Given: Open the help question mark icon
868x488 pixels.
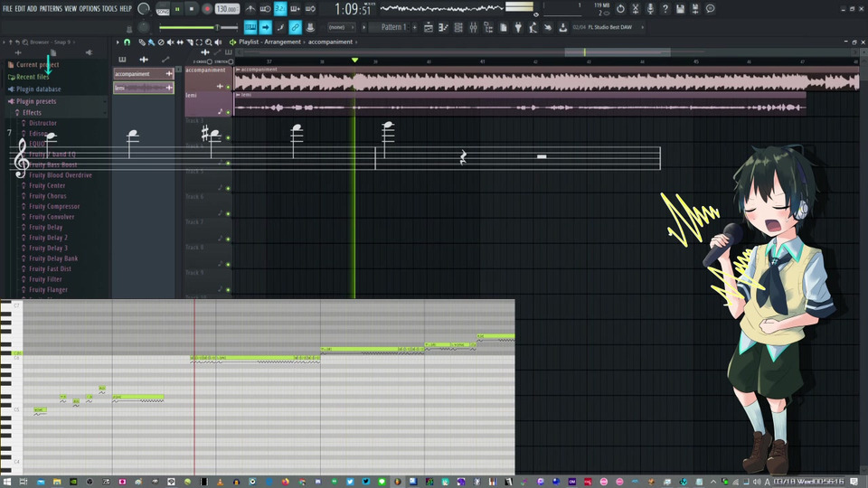Looking at the screenshot, I should 665,9.
